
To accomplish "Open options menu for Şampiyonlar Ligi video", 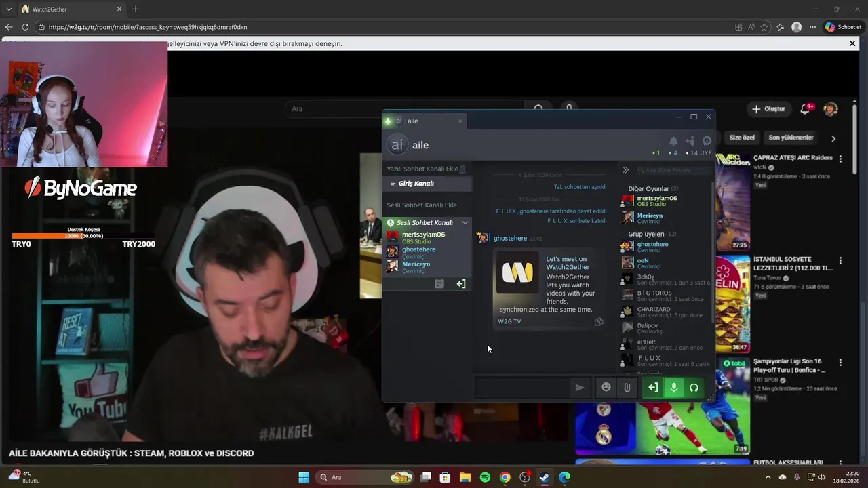I will 840,362.
